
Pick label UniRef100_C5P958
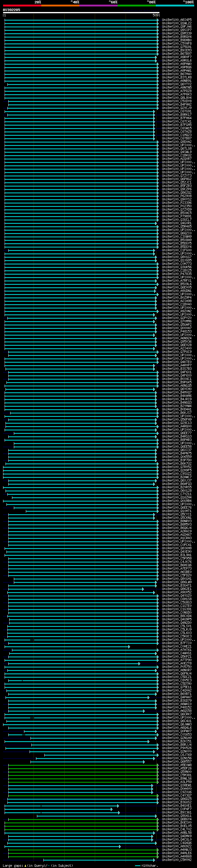coord(177,558)
